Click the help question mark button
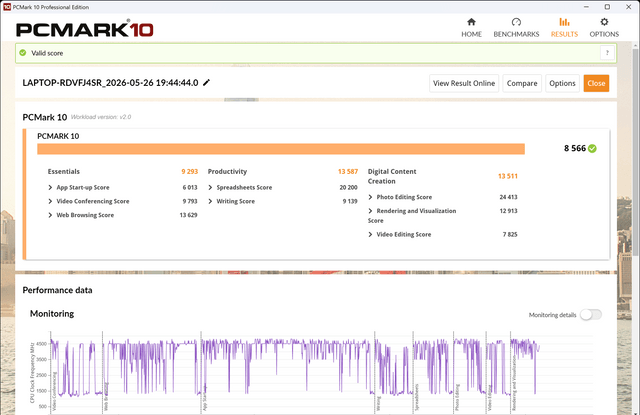The image size is (640, 415). [x=607, y=53]
